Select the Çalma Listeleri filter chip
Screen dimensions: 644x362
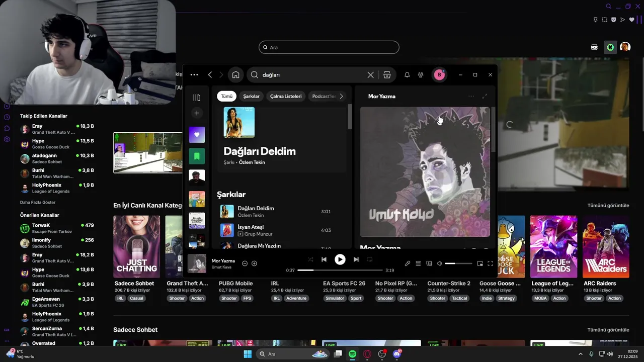(x=286, y=96)
